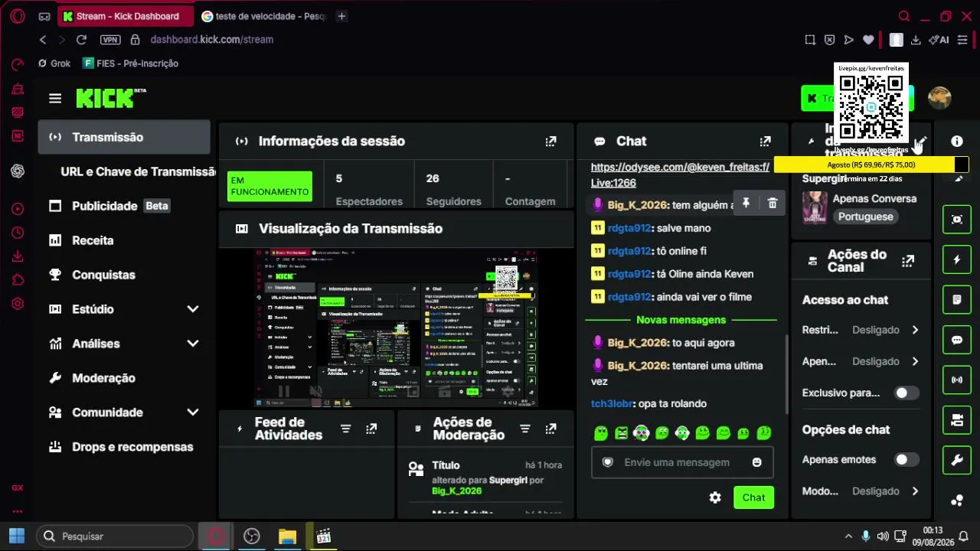Select Transmissão in the sidebar
Viewport: 980px width, 551px height.
click(124, 137)
